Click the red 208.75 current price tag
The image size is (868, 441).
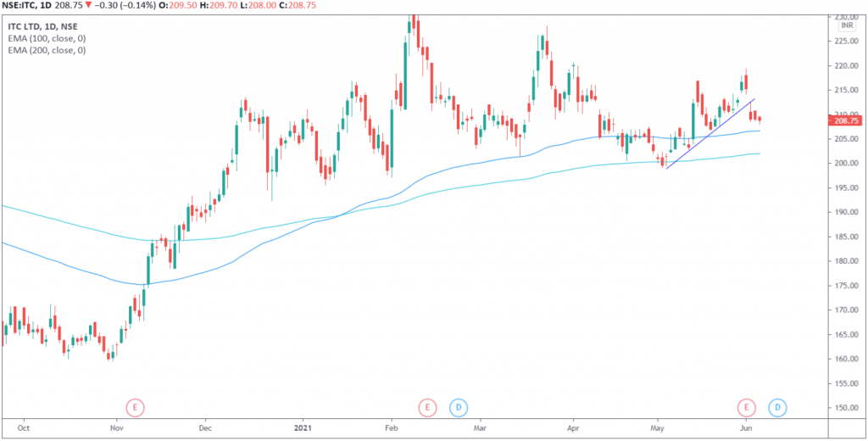click(x=846, y=121)
